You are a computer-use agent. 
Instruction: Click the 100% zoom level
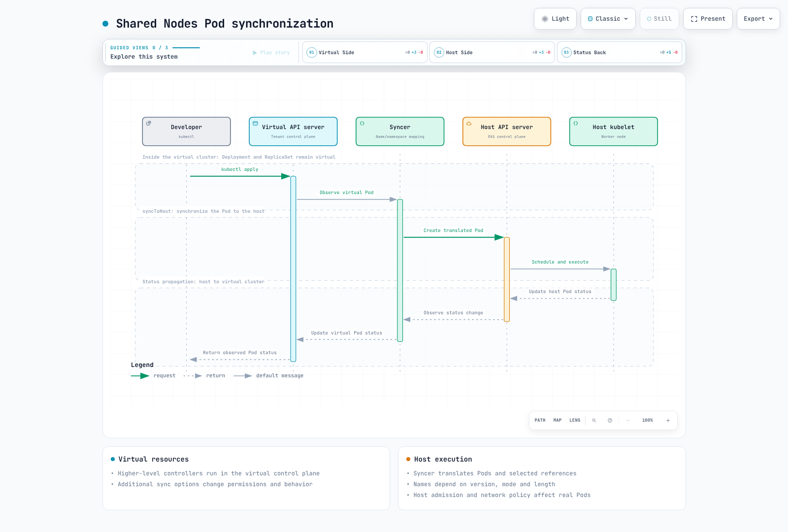tap(648, 421)
